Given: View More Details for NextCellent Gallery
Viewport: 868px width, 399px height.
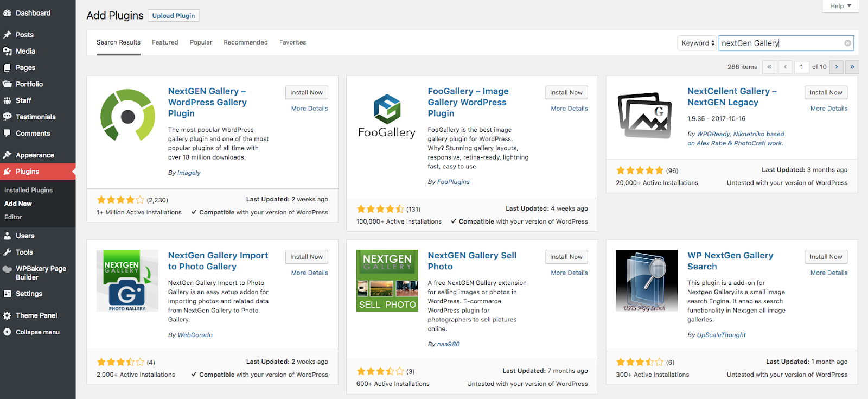Looking at the screenshot, I should (829, 109).
